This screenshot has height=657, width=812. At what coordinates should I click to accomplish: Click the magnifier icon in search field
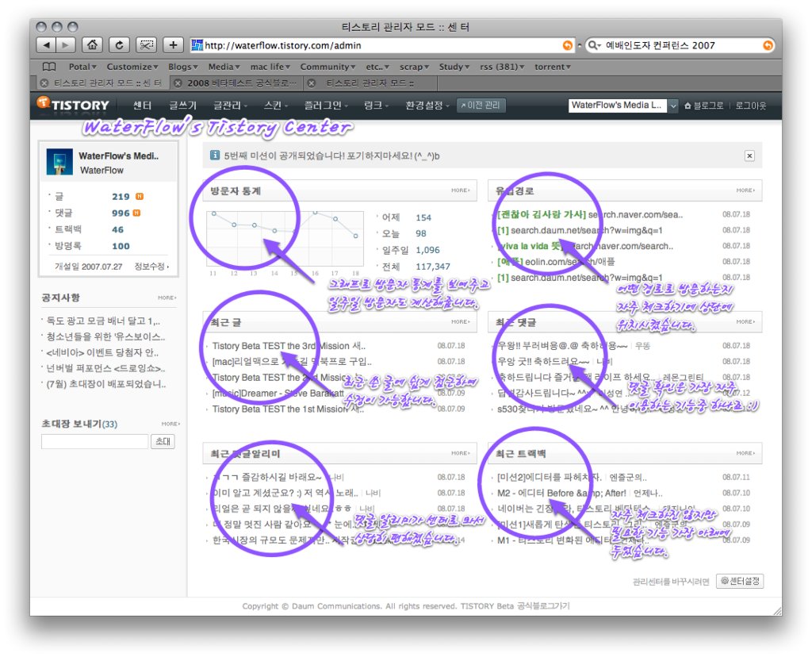594,45
